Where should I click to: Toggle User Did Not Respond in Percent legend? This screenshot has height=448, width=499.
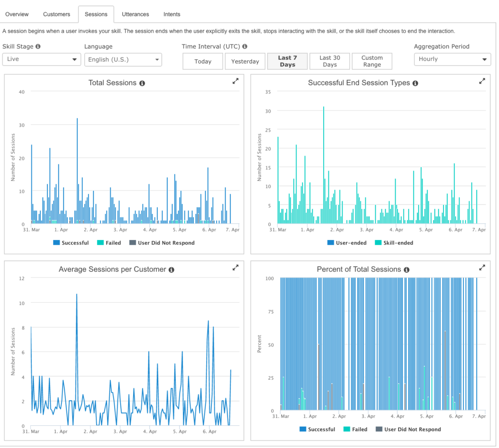[x=408, y=429]
